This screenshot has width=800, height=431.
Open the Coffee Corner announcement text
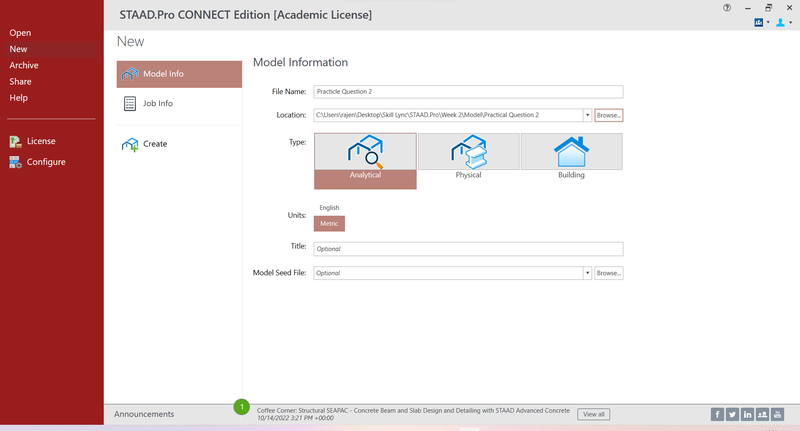click(x=413, y=411)
